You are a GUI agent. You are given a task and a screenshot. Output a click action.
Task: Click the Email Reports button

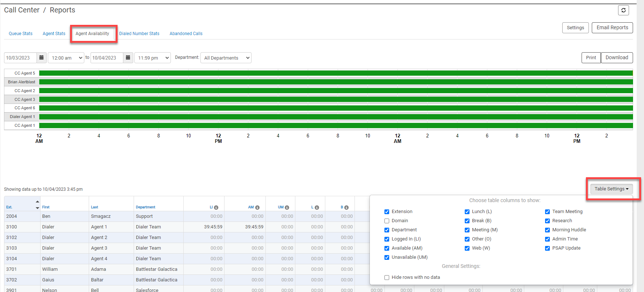pyautogui.click(x=612, y=28)
